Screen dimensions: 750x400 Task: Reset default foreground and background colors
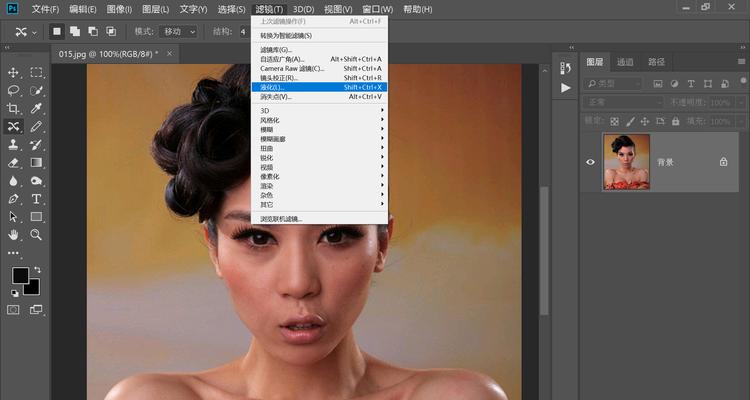(15, 293)
